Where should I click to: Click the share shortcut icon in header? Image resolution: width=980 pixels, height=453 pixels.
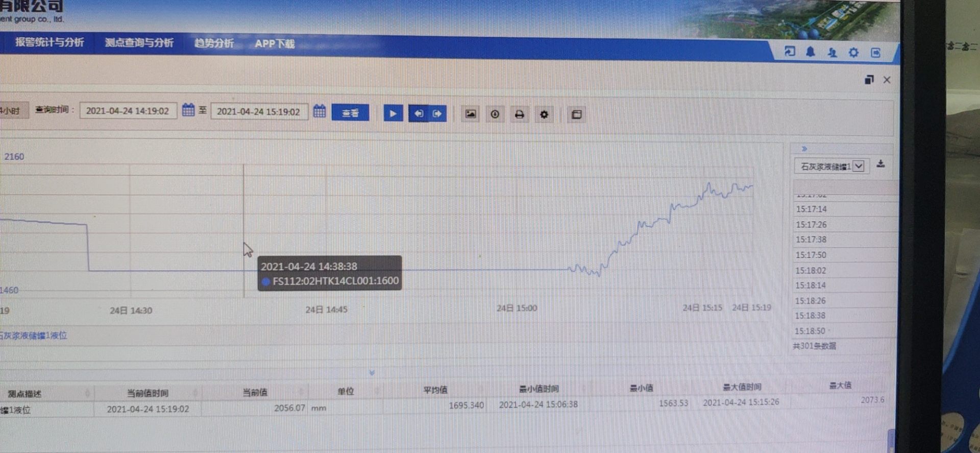tap(790, 52)
